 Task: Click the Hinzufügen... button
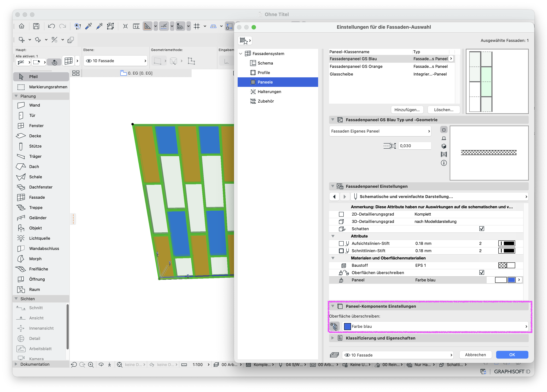coord(407,110)
